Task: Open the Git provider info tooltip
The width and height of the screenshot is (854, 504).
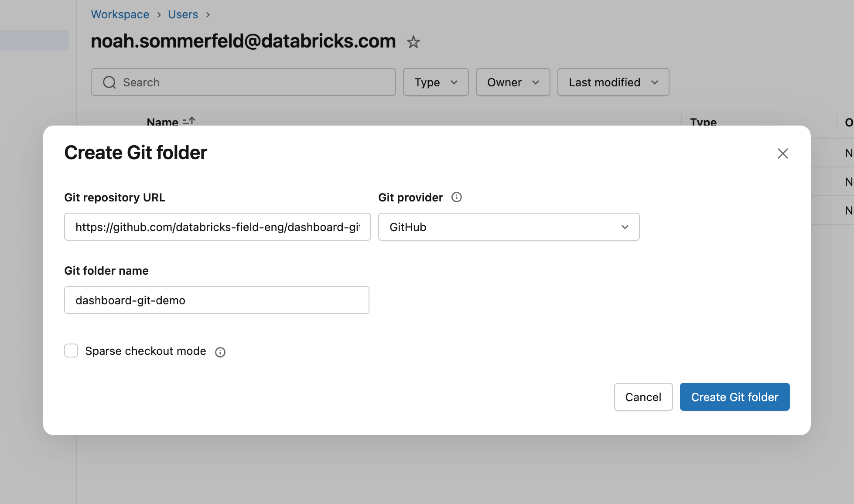Action: pos(457,197)
